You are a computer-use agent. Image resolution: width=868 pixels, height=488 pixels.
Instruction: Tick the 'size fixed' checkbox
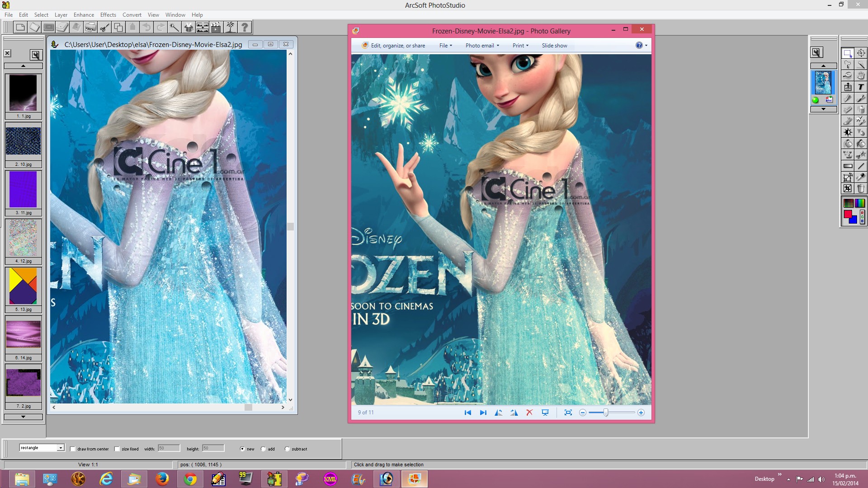click(117, 449)
